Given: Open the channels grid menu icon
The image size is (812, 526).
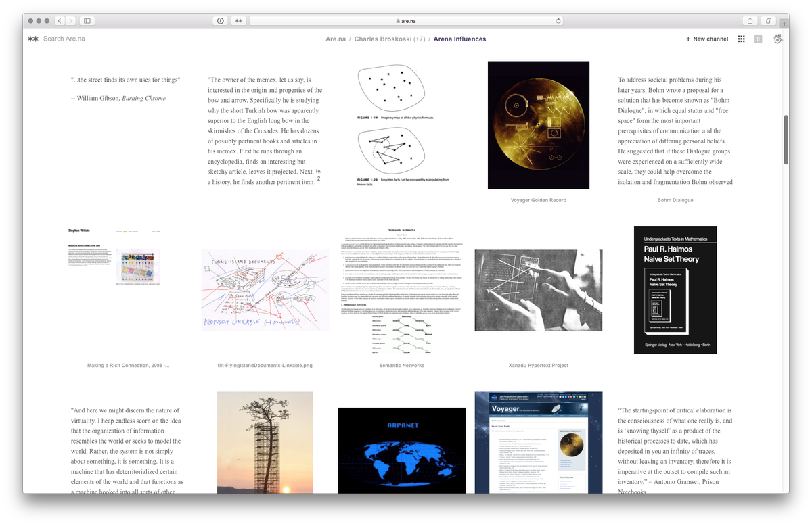Looking at the screenshot, I should tap(742, 39).
